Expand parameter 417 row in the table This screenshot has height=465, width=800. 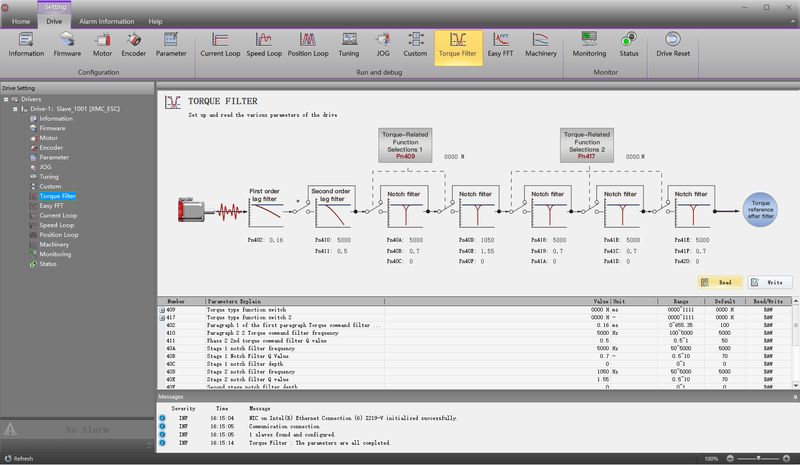(x=162, y=318)
